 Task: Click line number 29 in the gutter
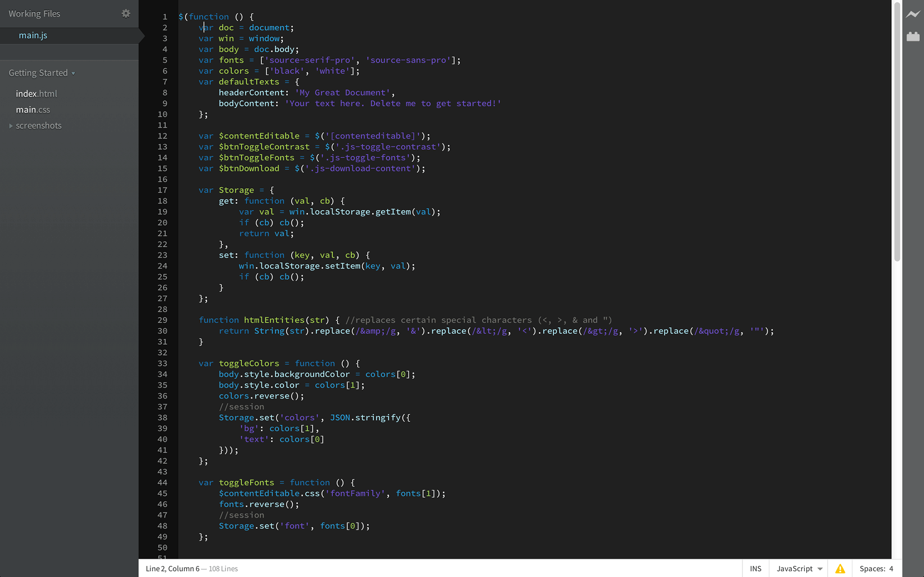pyautogui.click(x=162, y=320)
